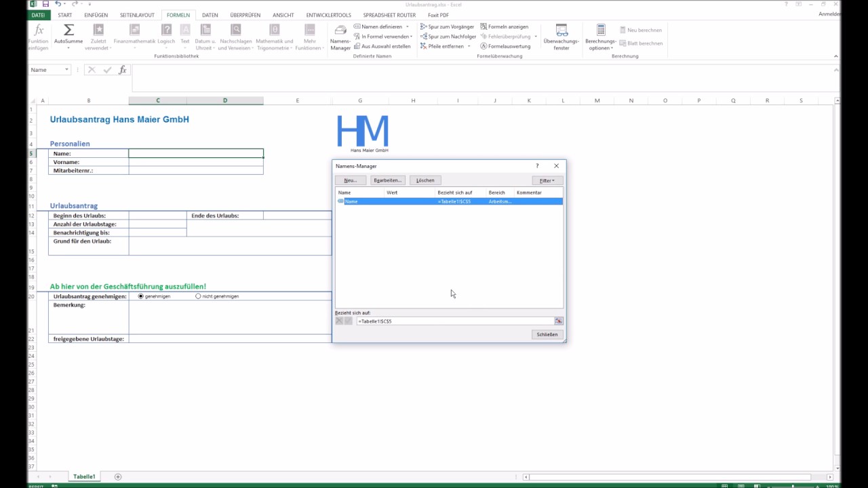
Task: Sort by the Wert column header
Action: 410,192
